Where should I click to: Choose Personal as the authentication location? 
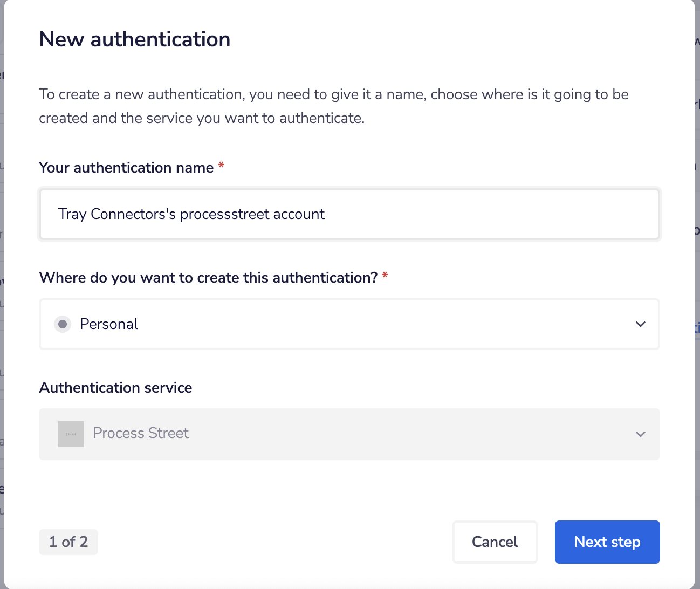(108, 324)
